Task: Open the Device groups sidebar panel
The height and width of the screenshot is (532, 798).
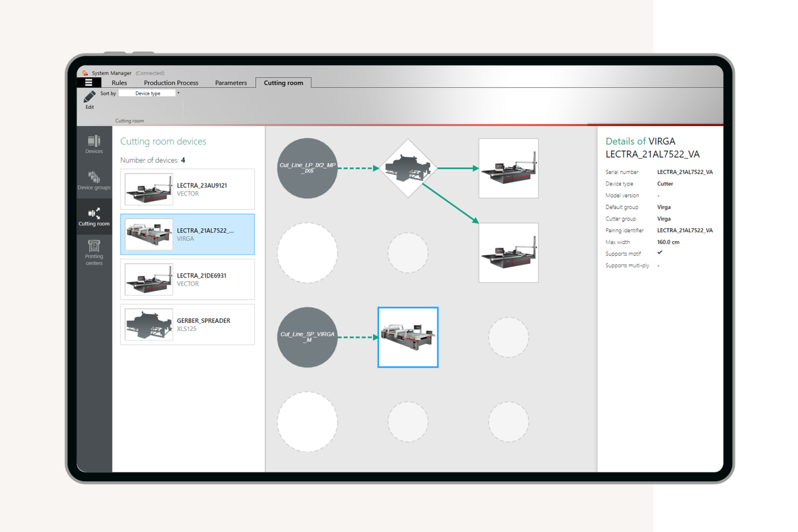Action: point(94,180)
